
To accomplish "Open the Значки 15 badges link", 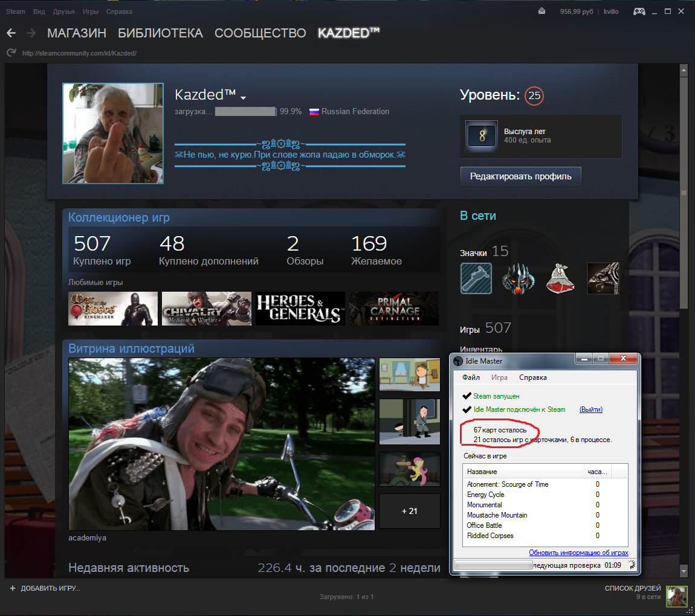I will pos(484,252).
